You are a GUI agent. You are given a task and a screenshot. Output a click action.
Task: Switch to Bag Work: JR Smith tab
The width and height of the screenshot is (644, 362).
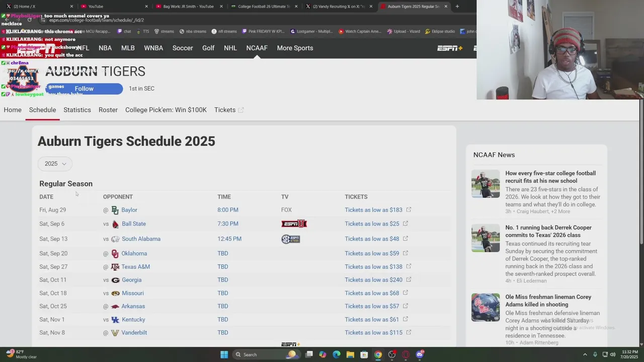pos(189,7)
